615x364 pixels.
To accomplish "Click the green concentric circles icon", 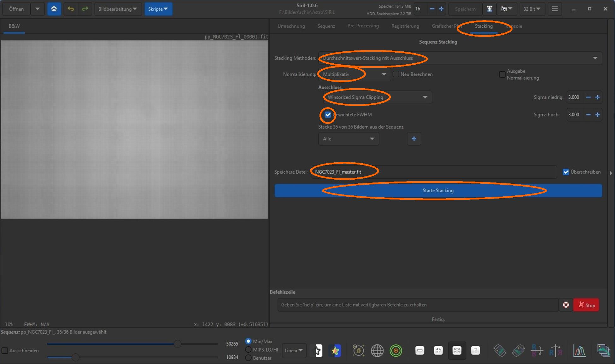I will 395,350.
